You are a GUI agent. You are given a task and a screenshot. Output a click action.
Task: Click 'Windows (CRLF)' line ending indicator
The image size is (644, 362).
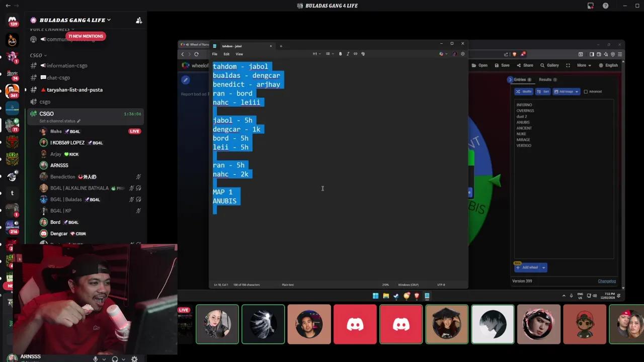click(408, 285)
